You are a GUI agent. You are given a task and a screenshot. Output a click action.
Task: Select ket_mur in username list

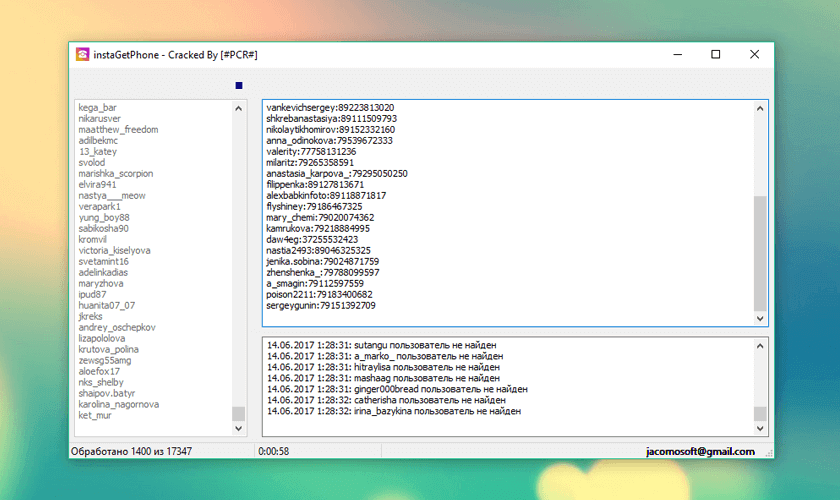95,415
